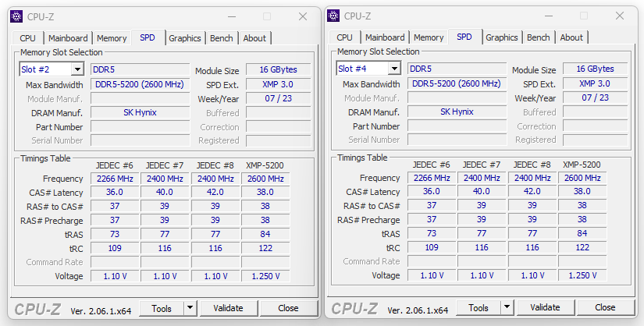Viewport: 644px width, 326px height.
Task: Click Max Bandwidth DDR5-5200 field in left window
Action: (x=140, y=84)
